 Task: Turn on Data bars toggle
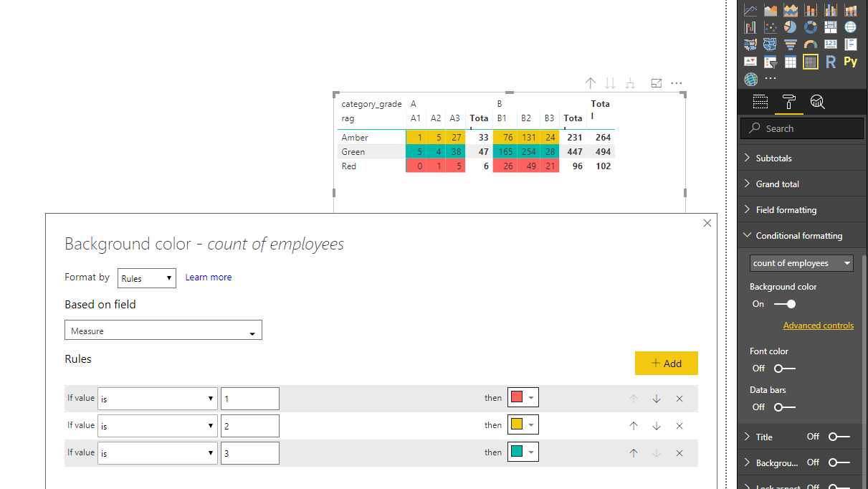785,407
